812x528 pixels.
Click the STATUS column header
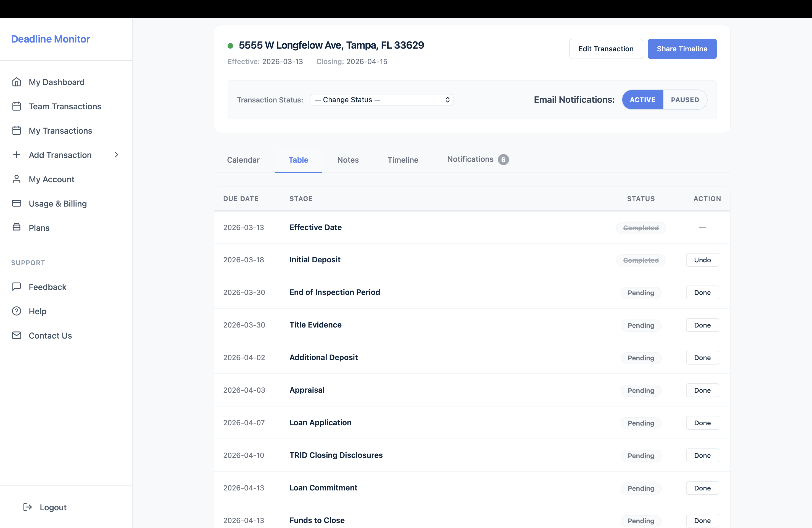(641, 199)
